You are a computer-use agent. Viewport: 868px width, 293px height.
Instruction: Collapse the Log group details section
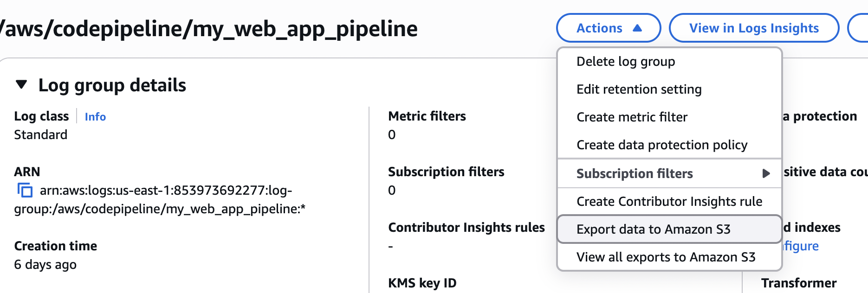[x=21, y=85]
